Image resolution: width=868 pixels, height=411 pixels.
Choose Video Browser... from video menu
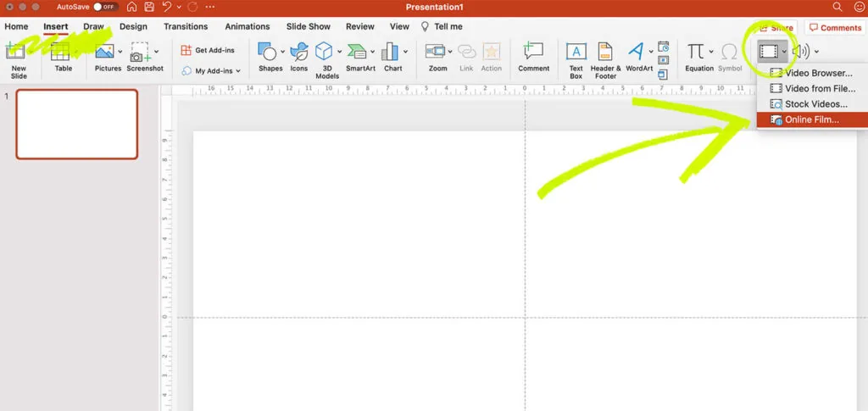click(x=812, y=73)
